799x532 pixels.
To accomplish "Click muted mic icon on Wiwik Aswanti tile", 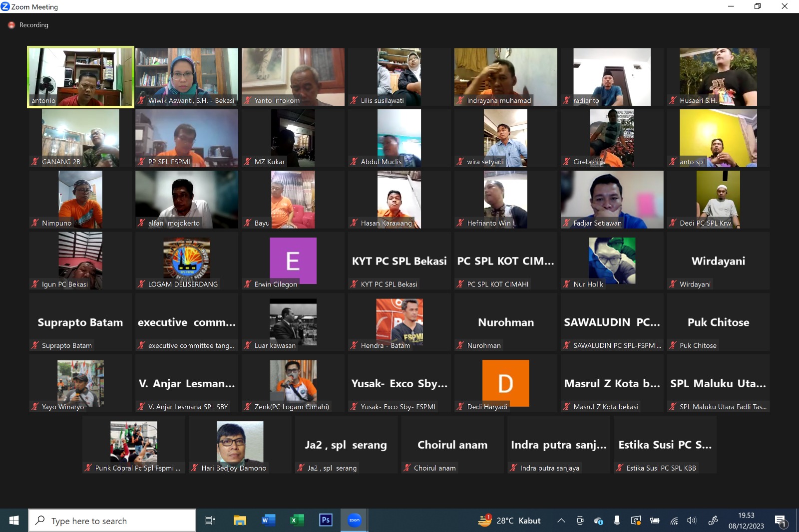I will click(x=141, y=100).
